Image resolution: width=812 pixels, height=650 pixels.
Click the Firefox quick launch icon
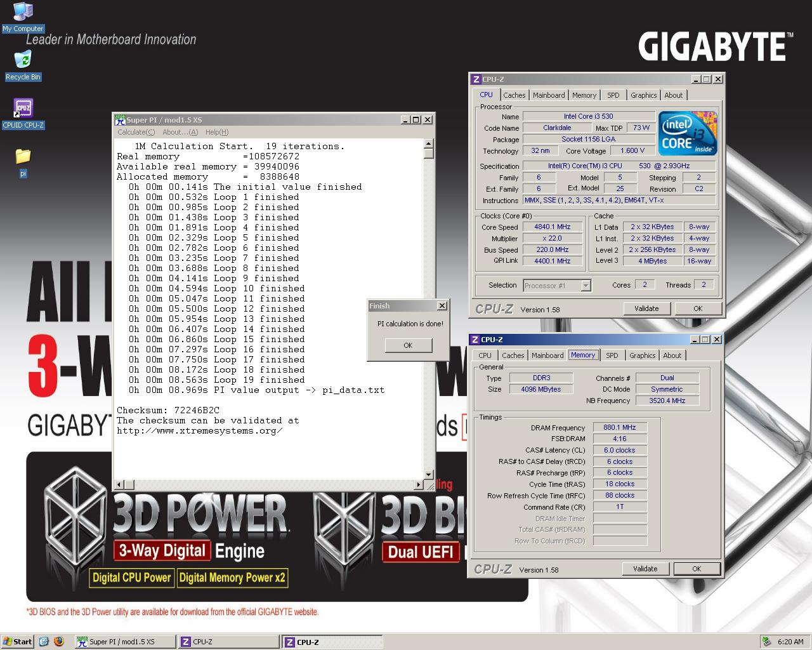click(59, 641)
